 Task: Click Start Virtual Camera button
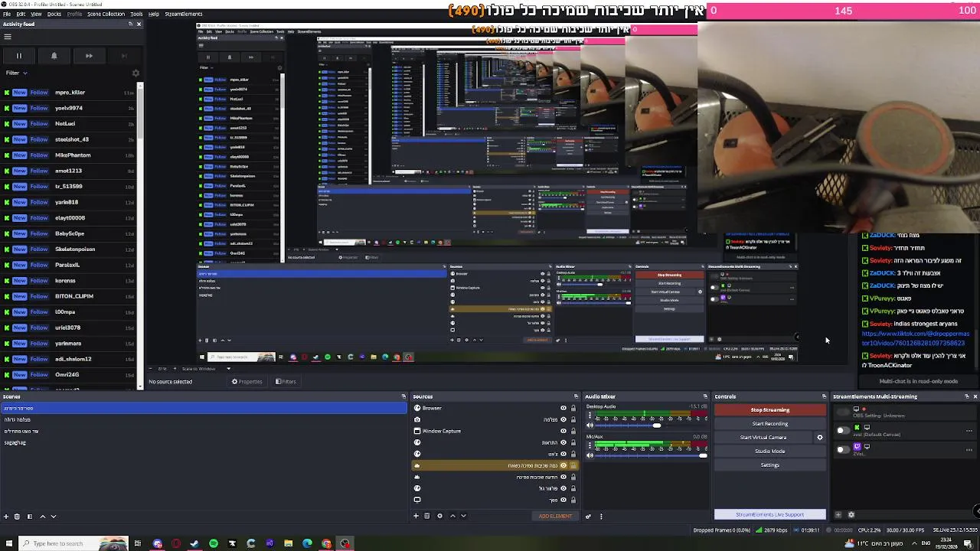coord(763,438)
